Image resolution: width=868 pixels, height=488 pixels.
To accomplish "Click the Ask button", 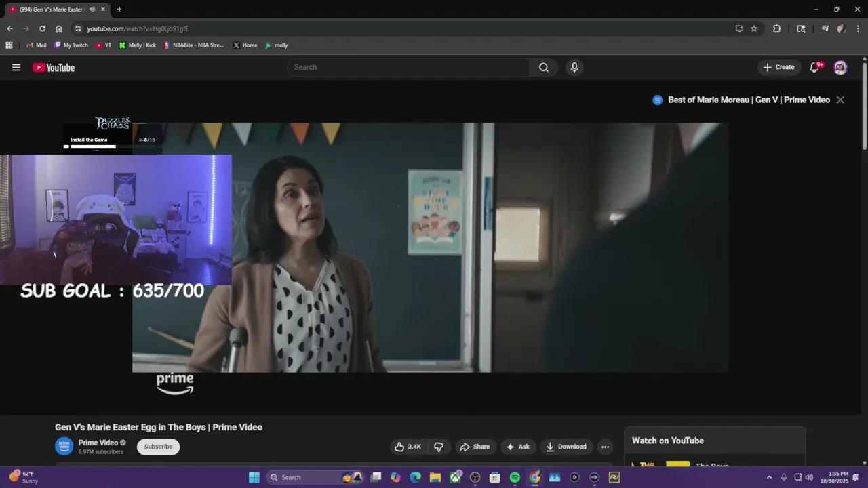I will tap(517, 447).
